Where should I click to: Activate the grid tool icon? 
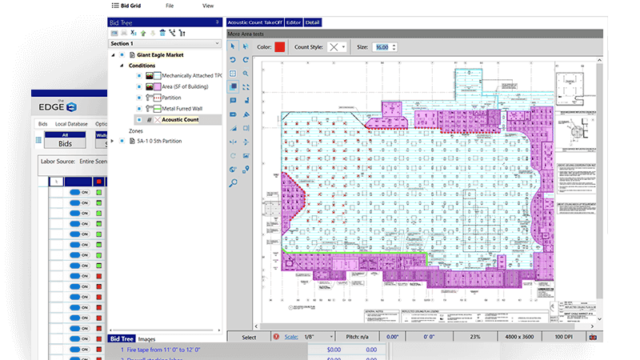pyautogui.click(x=233, y=73)
